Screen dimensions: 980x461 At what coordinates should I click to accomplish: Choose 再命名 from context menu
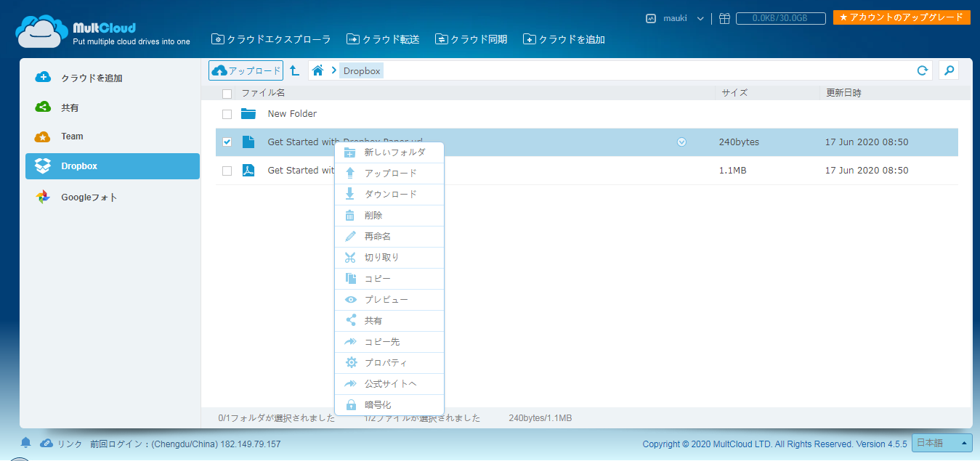pyautogui.click(x=389, y=237)
